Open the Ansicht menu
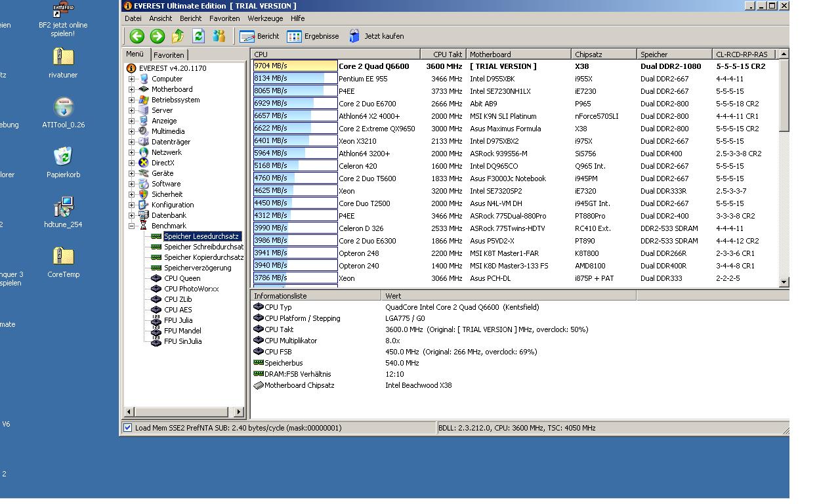The width and height of the screenshot is (840, 504). 161,18
